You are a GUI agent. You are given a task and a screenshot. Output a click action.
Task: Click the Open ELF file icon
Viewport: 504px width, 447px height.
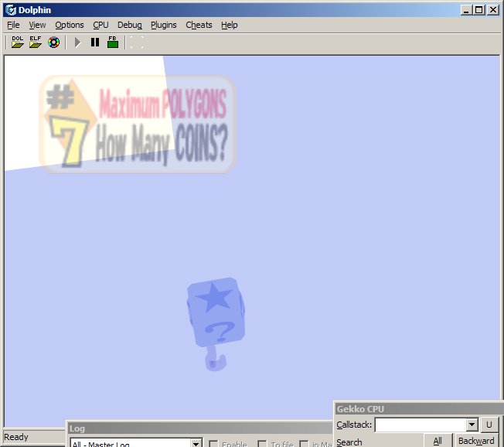point(36,42)
